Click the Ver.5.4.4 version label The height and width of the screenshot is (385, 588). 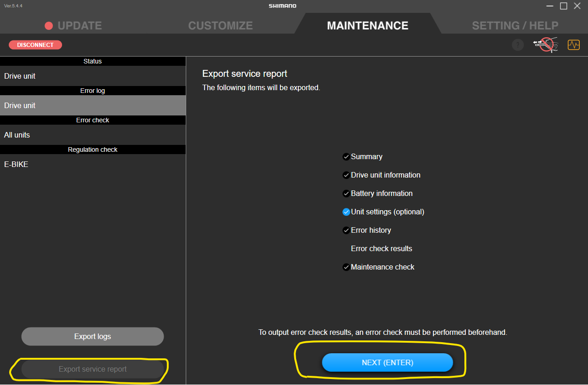tap(13, 6)
